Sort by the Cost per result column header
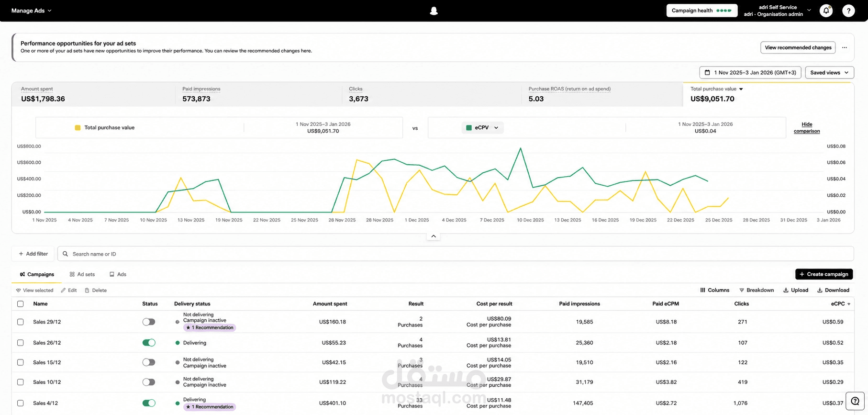 (494, 304)
